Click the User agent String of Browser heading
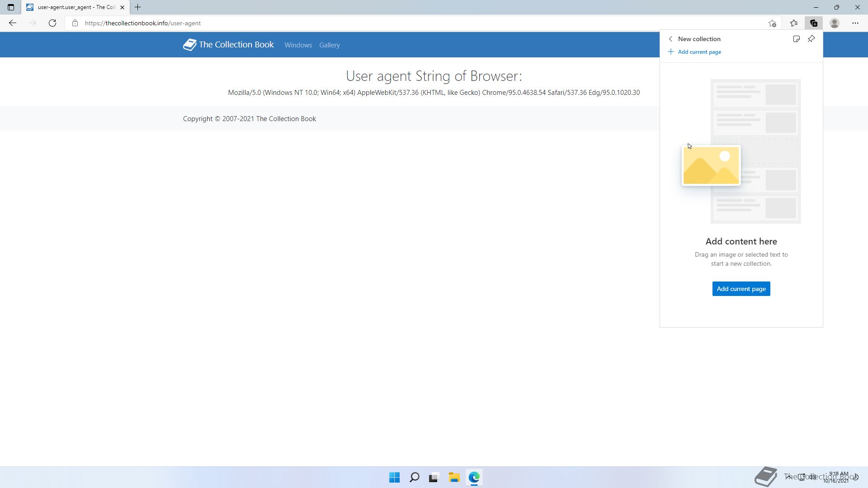The height and width of the screenshot is (488, 868). [x=434, y=76]
